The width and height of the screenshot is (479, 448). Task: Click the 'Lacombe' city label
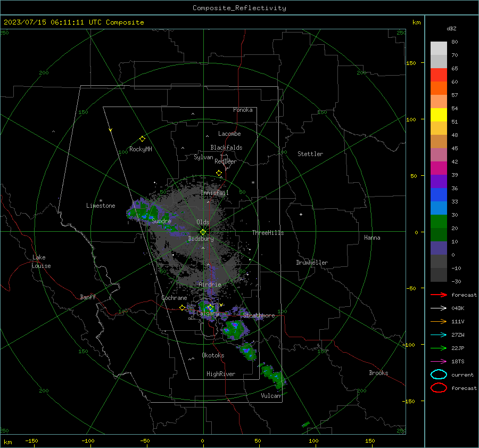tap(229, 134)
